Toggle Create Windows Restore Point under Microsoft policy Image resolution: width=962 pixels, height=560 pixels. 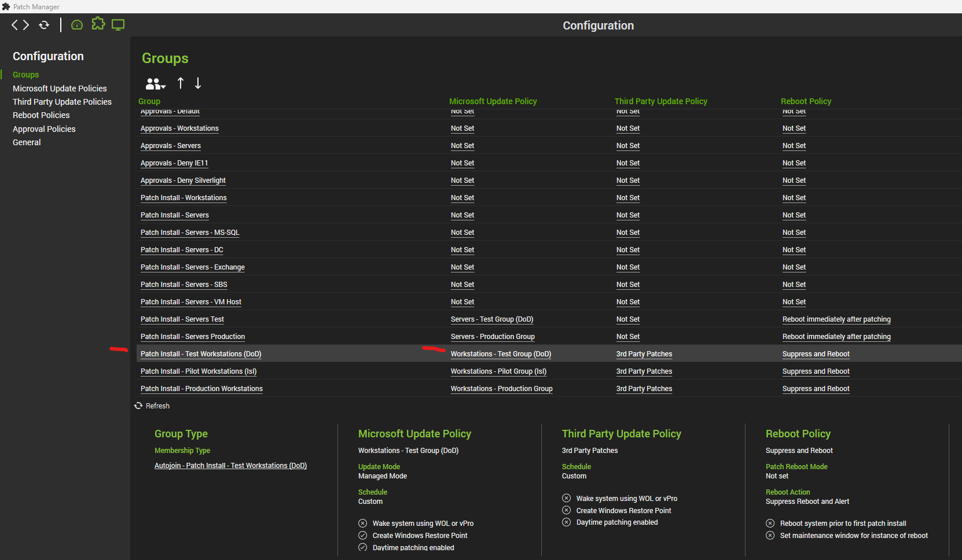(x=363, y=536)
